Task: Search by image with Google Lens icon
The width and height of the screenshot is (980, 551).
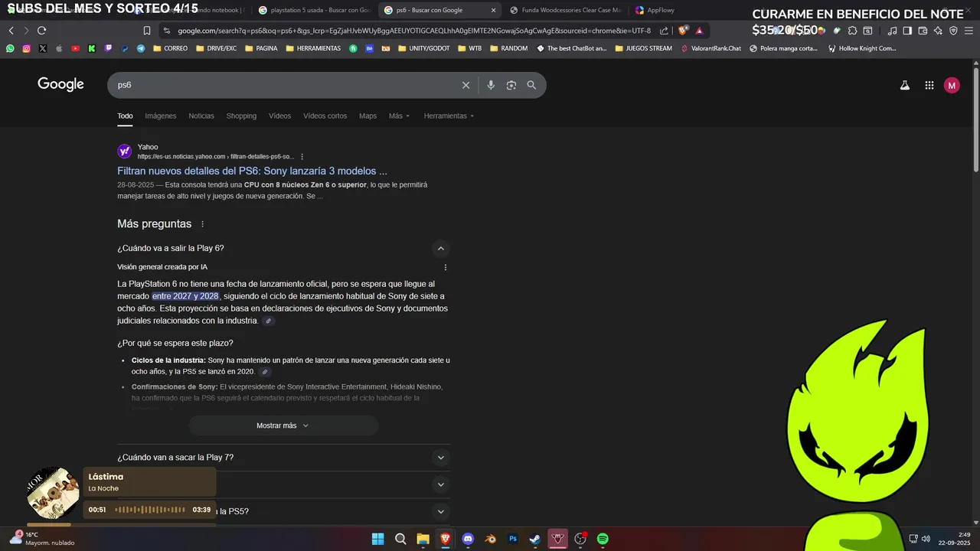Action: 511,85
